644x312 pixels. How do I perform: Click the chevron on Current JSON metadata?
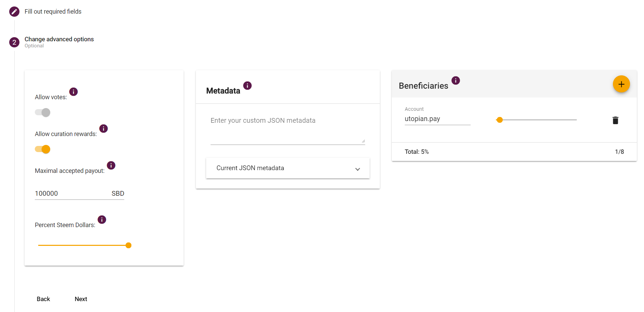click(x=358, y=169)
